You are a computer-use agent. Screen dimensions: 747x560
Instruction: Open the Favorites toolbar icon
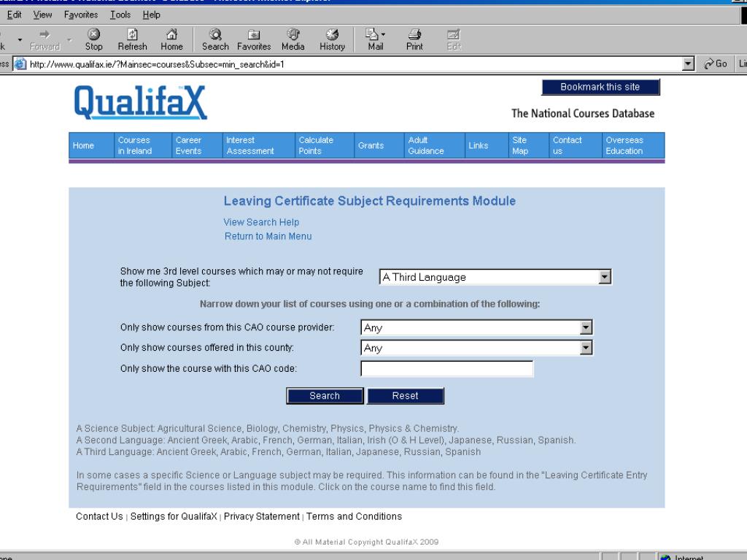click(x=254, y=39)
